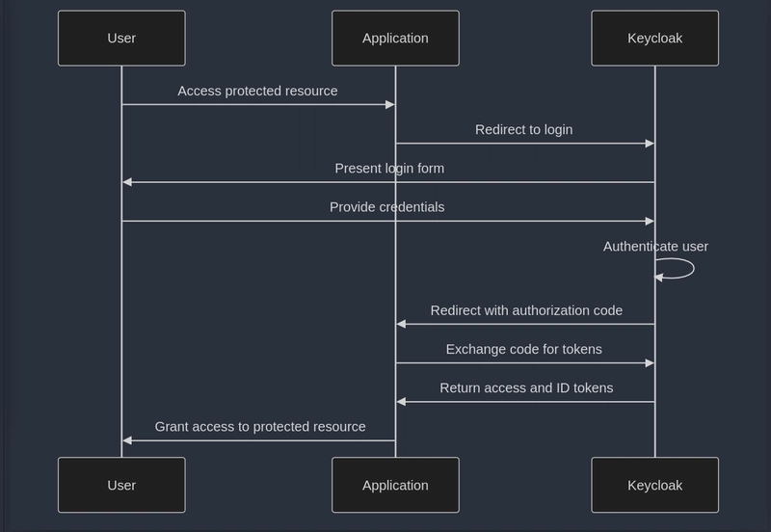This screenshot has width=771, height=532.
Task: Select the bottom Keycloak participant box
Action: [655, 486]
